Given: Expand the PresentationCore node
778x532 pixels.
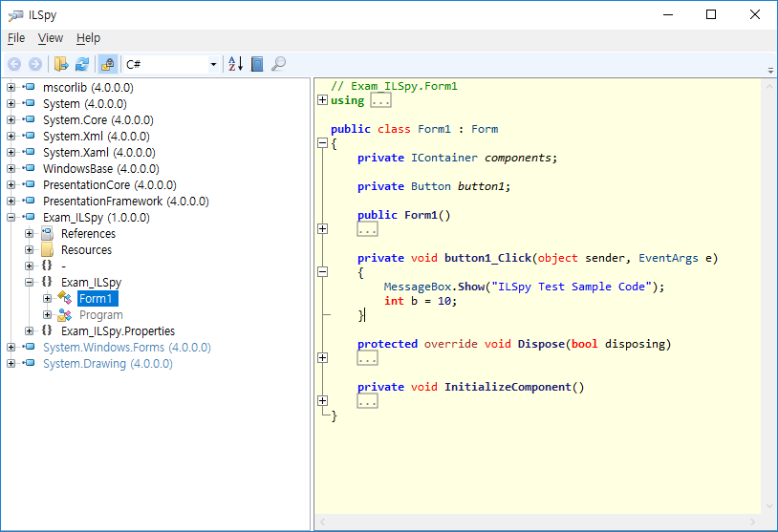Looking at the screenshot, I should (x=11, y=185).
